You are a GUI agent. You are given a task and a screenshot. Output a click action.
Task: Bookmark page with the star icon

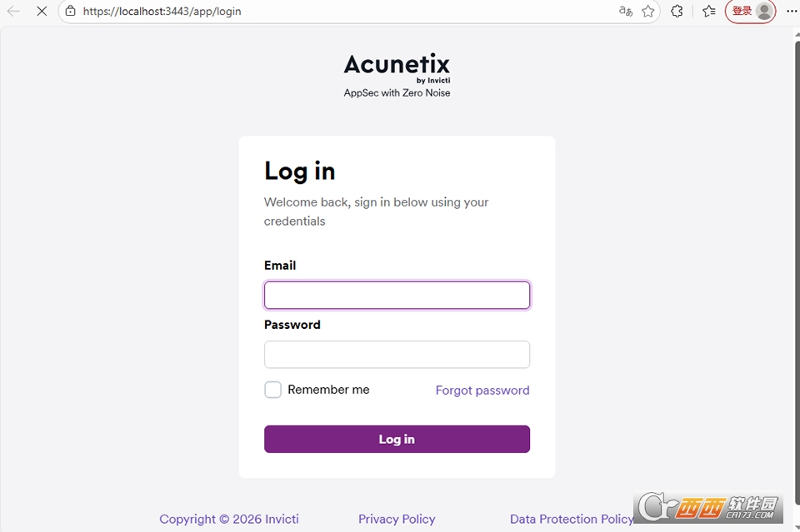pyautogui.click(x=648, y=11)
